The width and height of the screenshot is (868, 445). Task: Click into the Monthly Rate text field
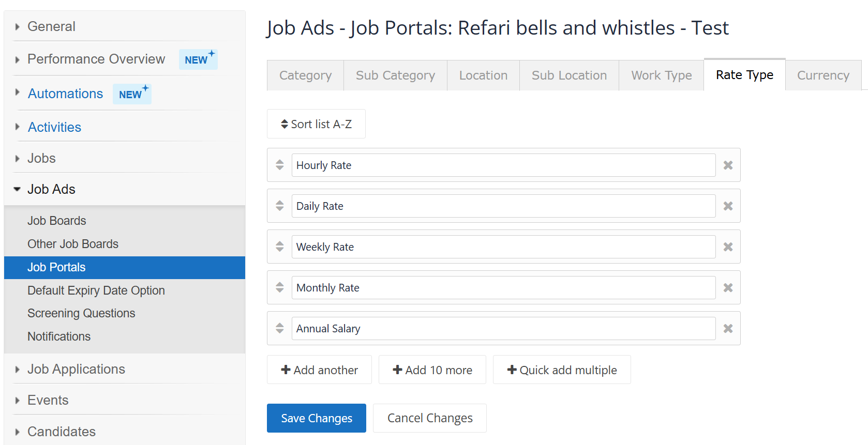point(503,288)
